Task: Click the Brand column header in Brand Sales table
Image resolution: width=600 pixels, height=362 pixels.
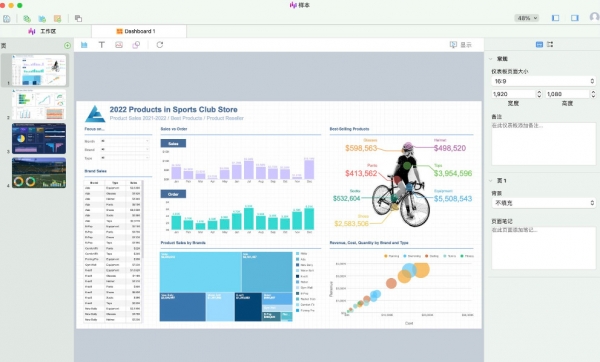Action: (94, 183)
